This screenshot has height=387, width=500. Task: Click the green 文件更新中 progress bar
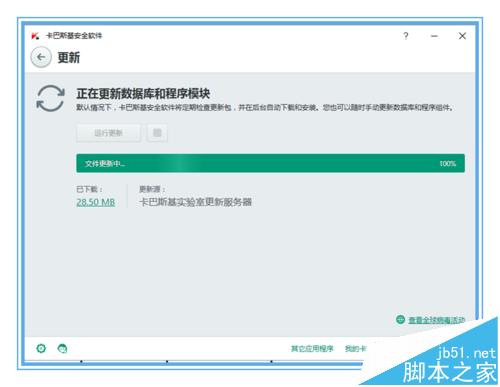[x=270, y=163]
